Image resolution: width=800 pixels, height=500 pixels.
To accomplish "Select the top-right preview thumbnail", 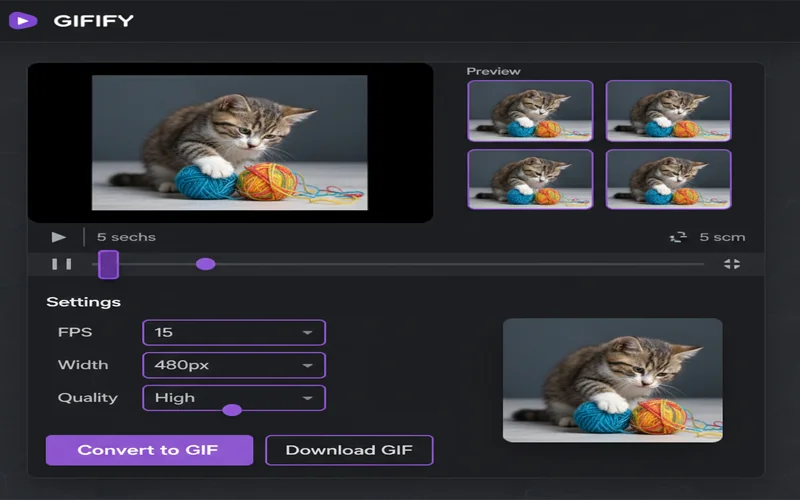I will (x=668, y=111).
